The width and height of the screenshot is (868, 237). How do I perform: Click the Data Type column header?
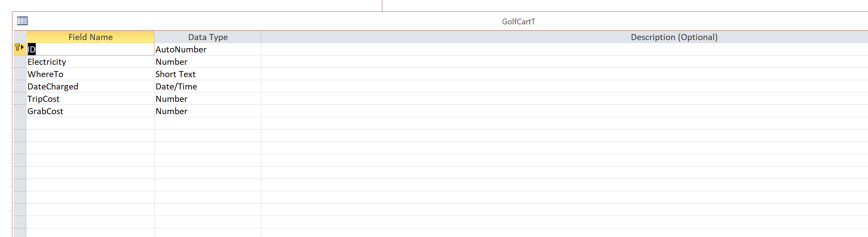pyautogui.click(x=207, y=37)
